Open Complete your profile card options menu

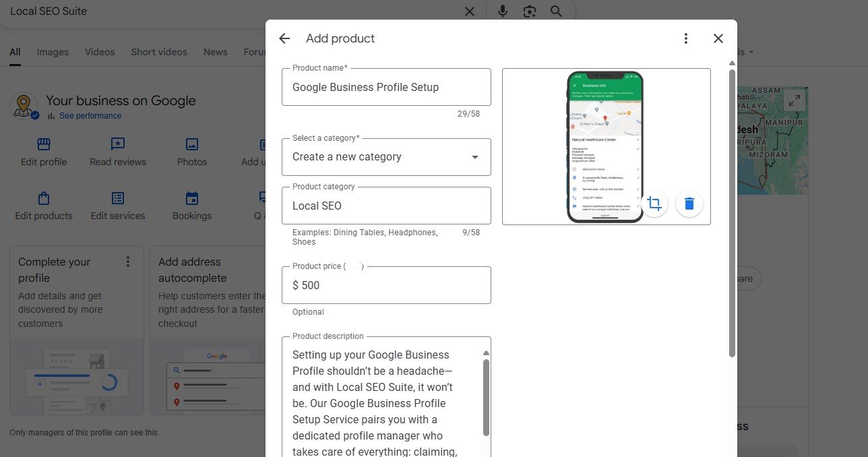coord(128,262)
